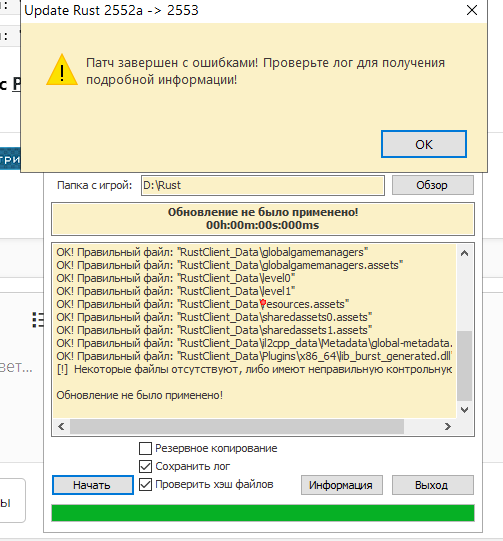This screenshot has height=541, width=503.
Task: Click the elapsed time 00h:00m:00s:000ms
Action: point(263,225)
